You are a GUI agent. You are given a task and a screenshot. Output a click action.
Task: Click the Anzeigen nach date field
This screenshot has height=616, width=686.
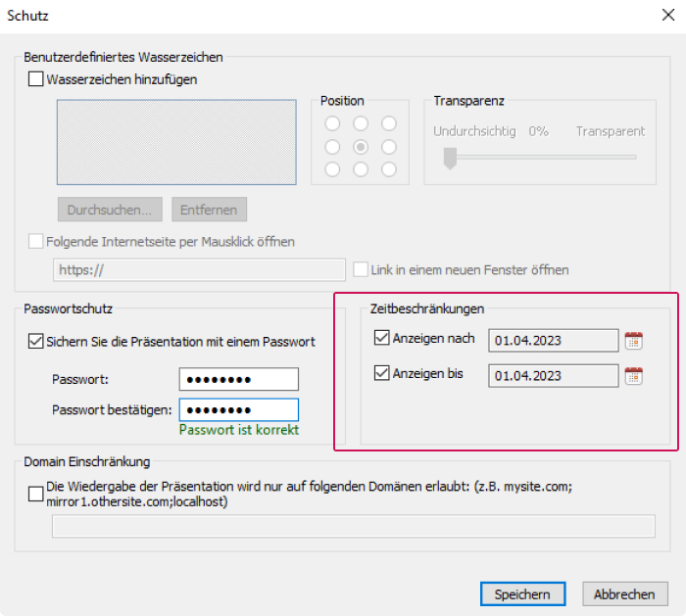(554, 341)
